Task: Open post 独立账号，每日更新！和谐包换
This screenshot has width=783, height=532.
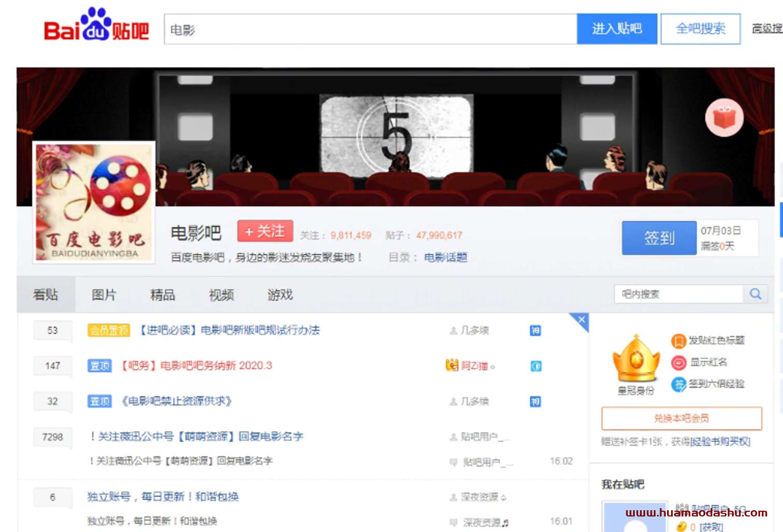Action: pyautogui.click(x=163, y=497)
